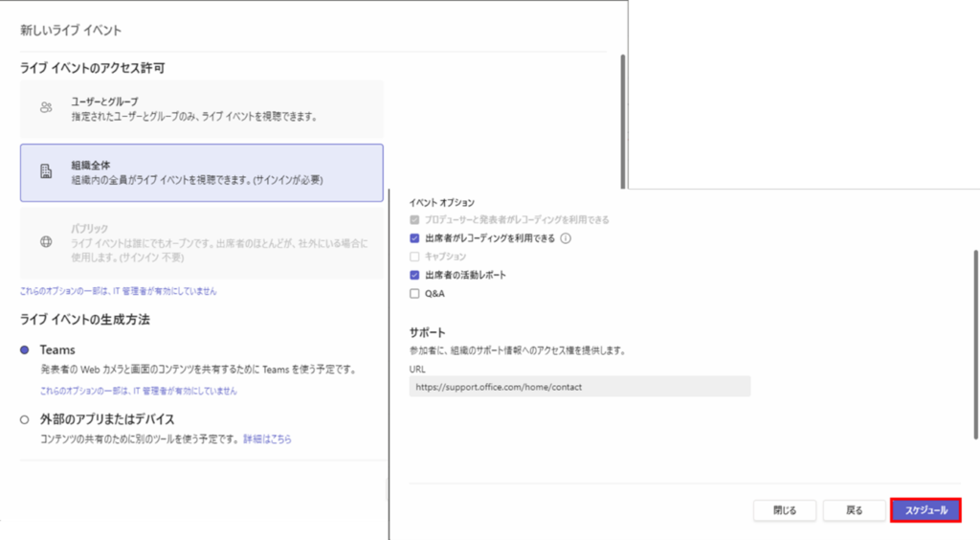The image size is (980, 540).
Task: Select the Teams production method radio button
Action: (x=25, y=350)
